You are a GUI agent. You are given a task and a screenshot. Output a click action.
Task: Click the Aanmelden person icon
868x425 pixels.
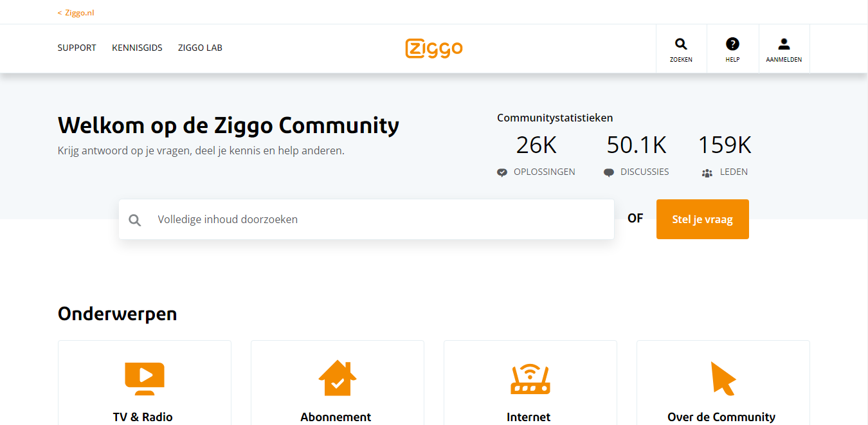pos(784,44)
